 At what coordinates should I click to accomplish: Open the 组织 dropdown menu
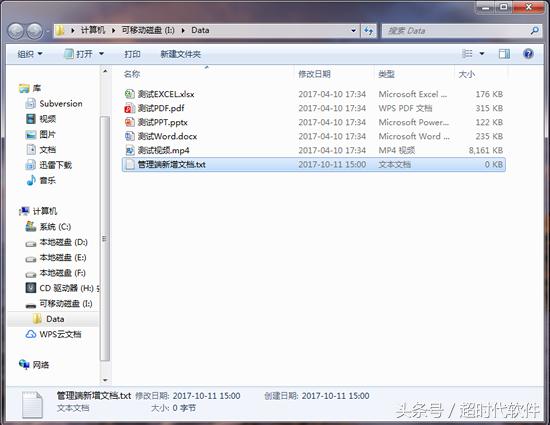pyautogui.click(x=30, y=54)
